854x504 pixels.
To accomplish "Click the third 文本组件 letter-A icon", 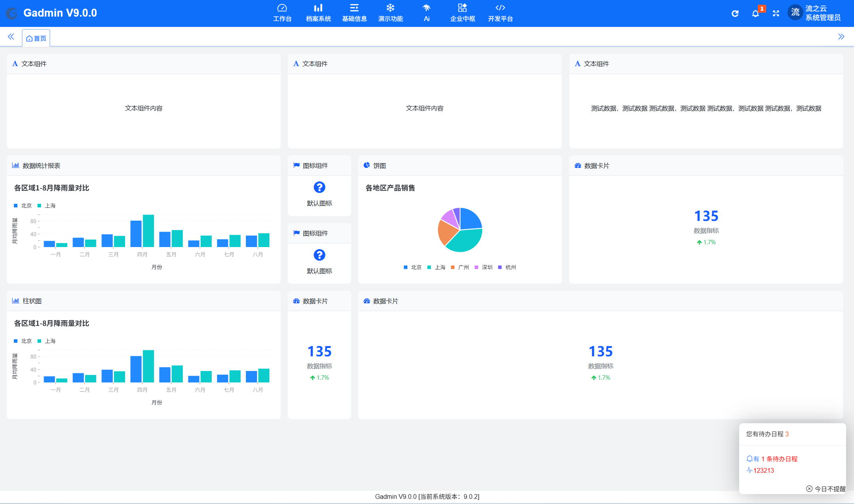I will click(x=578, y=64).
